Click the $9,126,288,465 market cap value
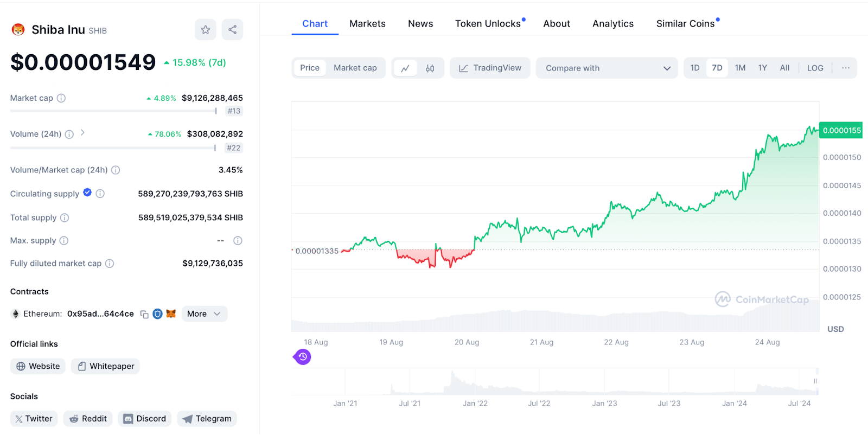This screenshot has width=868, height=435. [x=212, y=98]
